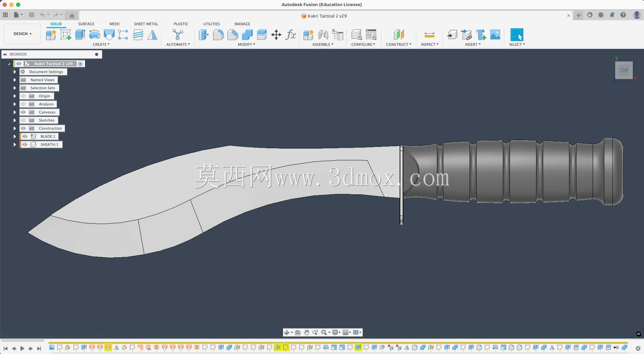Open the Orbit navigation tool
644x354 pixels.
tap(287, 332)
